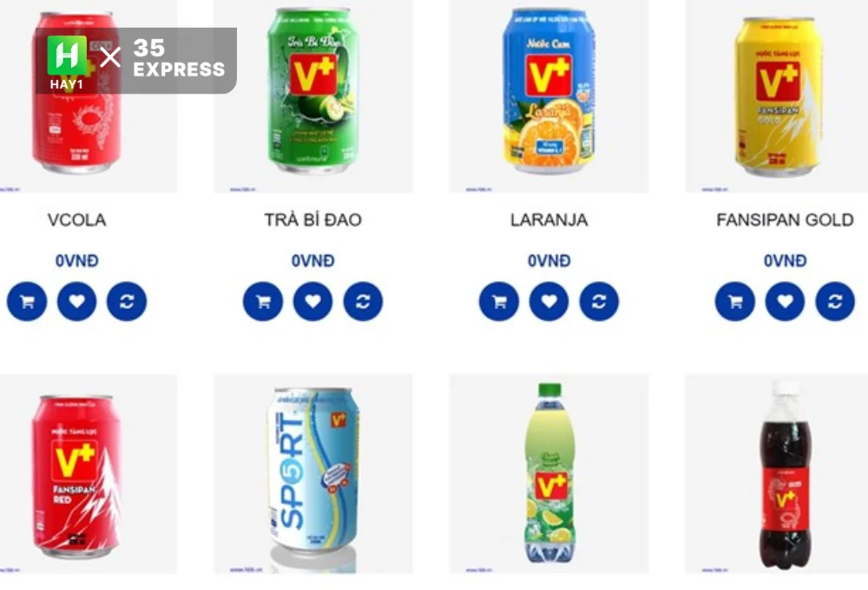Viewport: 868px width, 590px height.
Task: Compare Trà Bí Đao product
Action: tap(363, 301)
